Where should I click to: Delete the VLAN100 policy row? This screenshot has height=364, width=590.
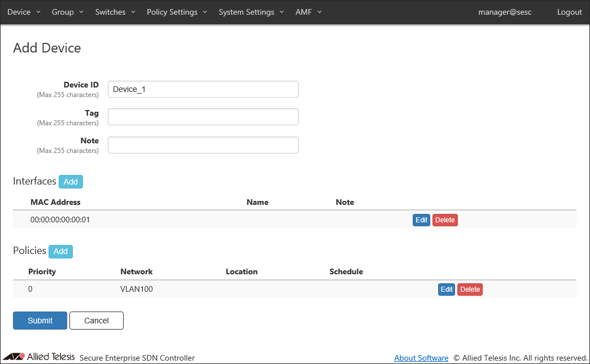[470, 290]
